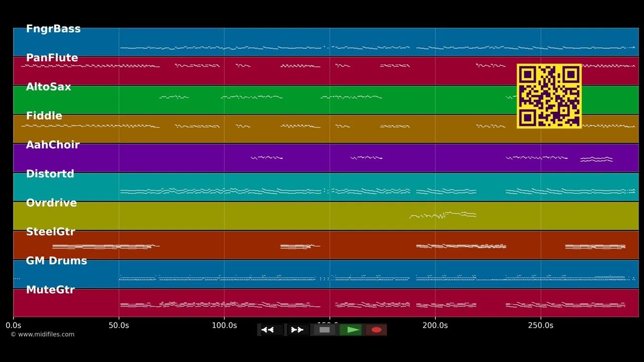644x362 pixels.
Task: Click the GM Drums track name
Action: coord(56,261)
